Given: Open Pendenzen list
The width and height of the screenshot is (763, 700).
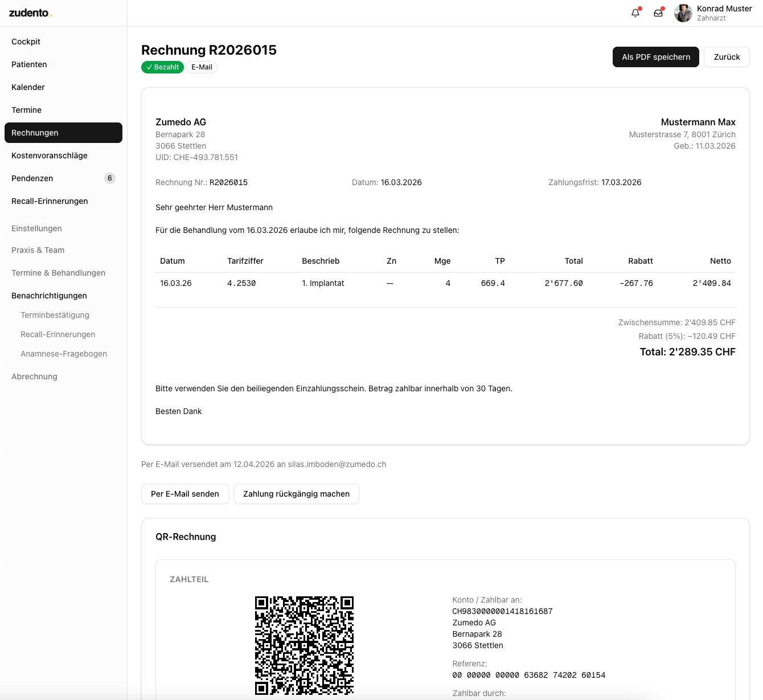Looking at the screenshot, I should coord(63,178).
